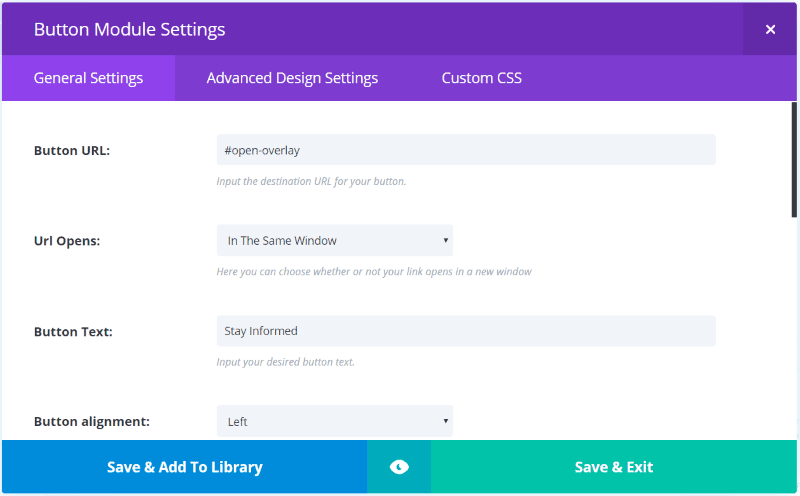Click the Button URL input field
800x496 pixels.
[465, 150]
